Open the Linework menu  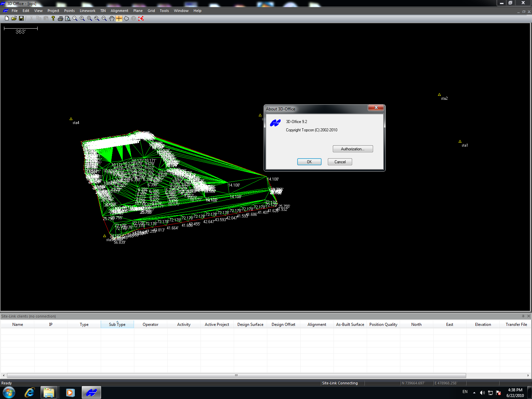87,11
